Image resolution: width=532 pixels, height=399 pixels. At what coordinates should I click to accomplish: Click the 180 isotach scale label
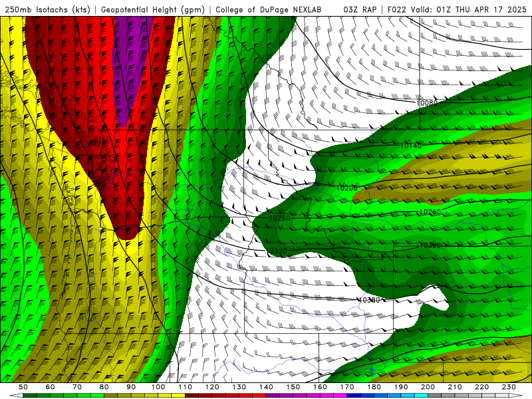374,387
